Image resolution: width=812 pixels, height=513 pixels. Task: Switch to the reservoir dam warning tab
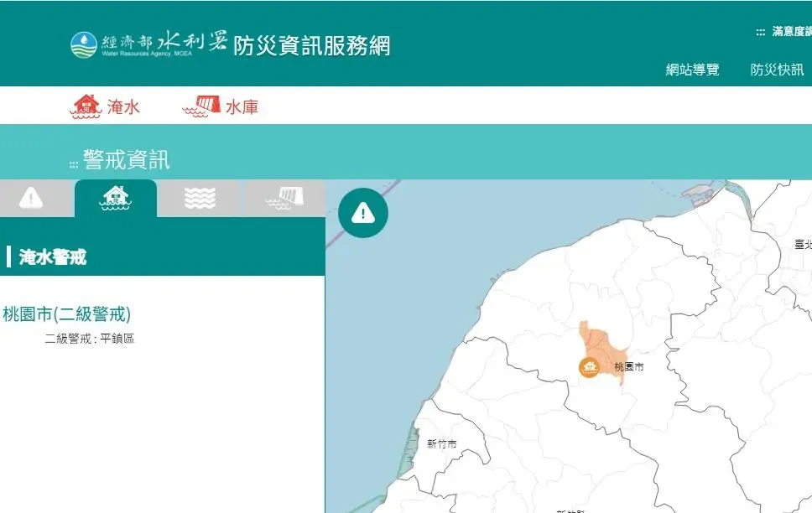pyautogui.click(x=284, y=199)
